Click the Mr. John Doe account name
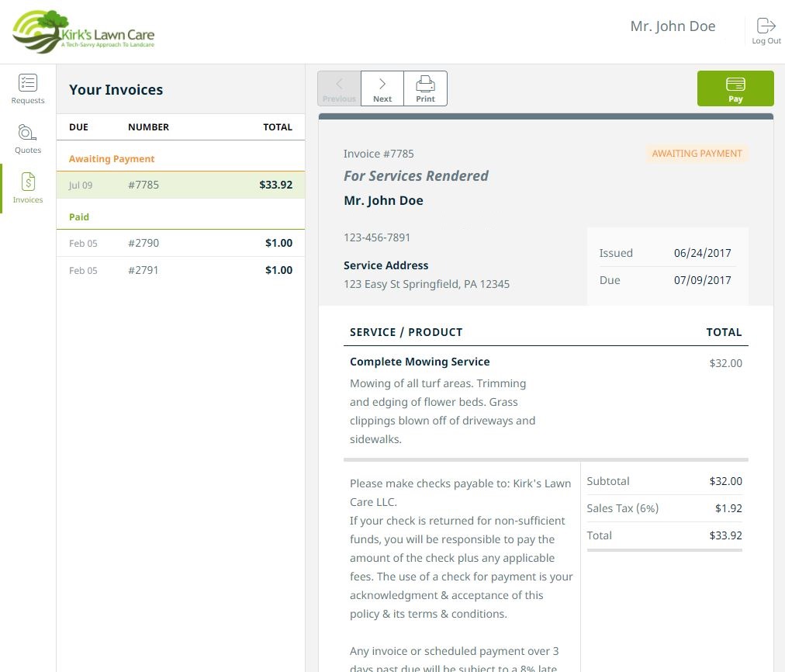The height and width of the screenshot is (672, 785). click(x=673, y=26)
